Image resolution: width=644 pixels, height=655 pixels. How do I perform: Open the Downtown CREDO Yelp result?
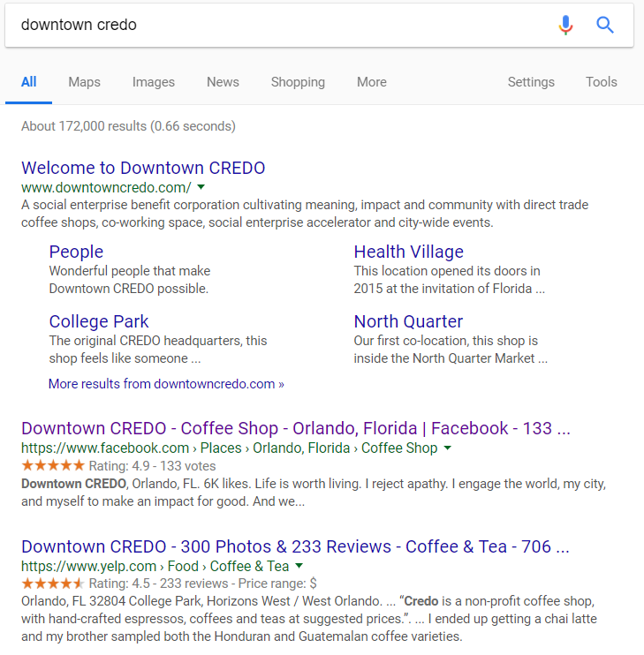tap(295, 546)
